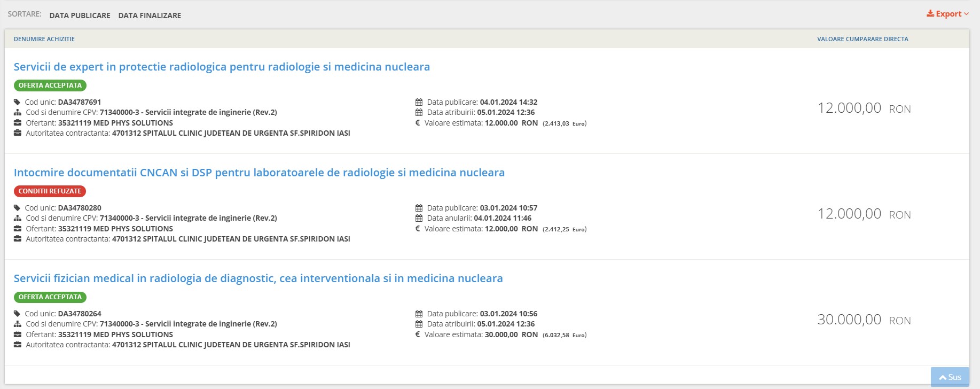Viewport: 980px width, 389px height.
Task: Click the 12.000,00 RON value of DA34787691
Action: [x=864, y=108]
